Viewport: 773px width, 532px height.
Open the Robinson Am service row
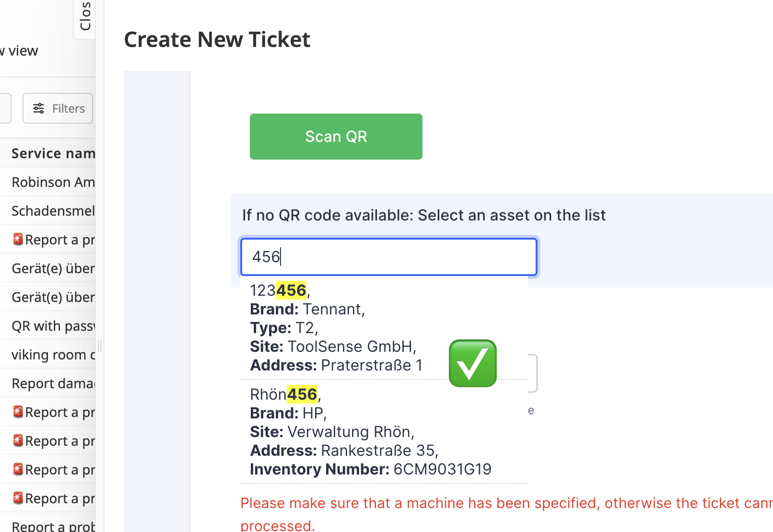coord(53,182)
